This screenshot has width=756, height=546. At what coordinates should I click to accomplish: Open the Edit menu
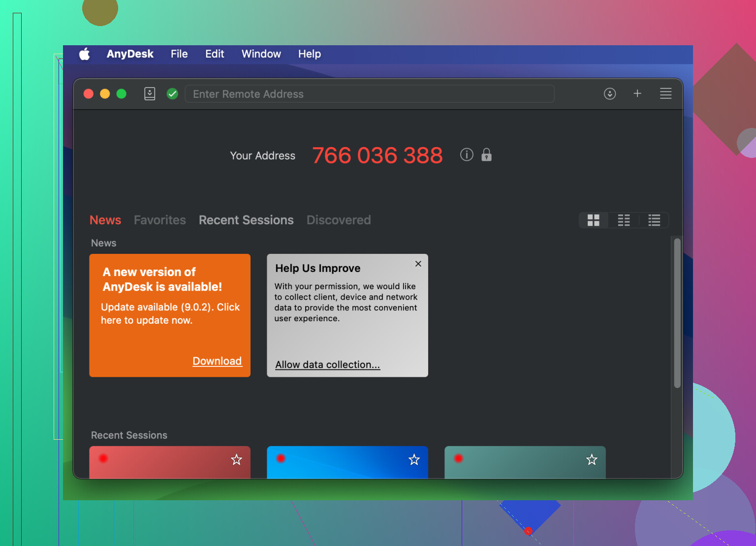coord(215,54)
